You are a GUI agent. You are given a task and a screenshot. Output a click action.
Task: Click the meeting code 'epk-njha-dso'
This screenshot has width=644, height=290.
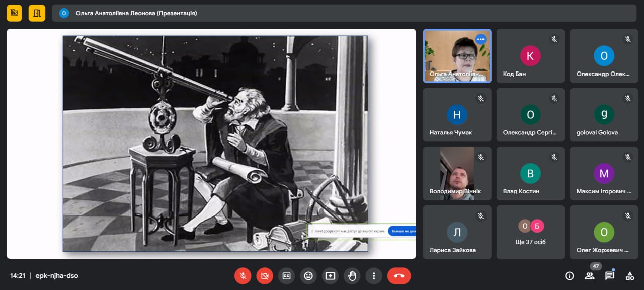click(57, 276)
